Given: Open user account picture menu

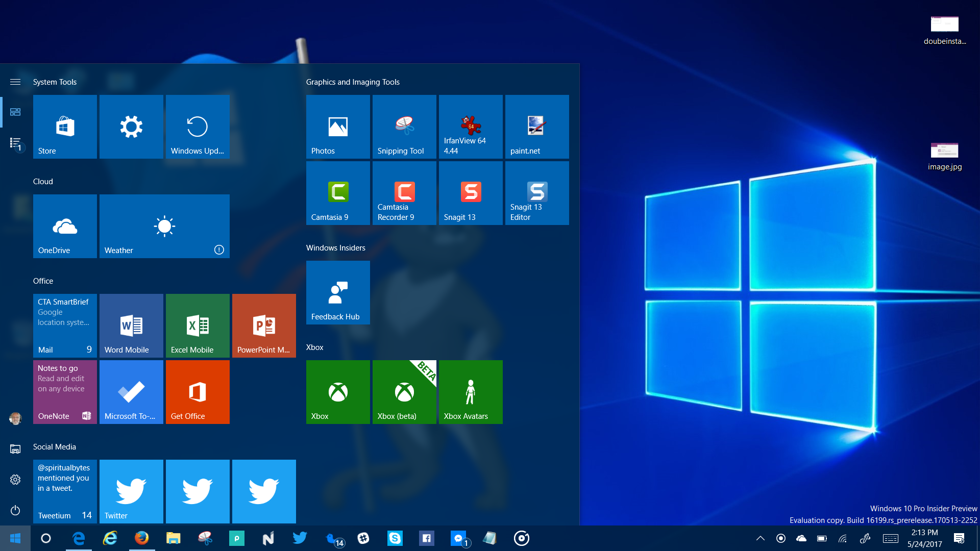Looking at the screenshot, I should pos(15,418).
